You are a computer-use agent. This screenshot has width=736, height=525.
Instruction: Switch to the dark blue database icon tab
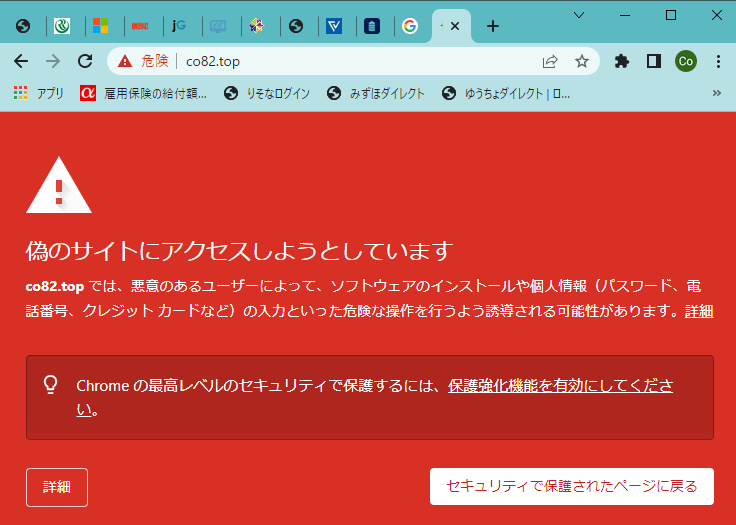pos(372,26)
